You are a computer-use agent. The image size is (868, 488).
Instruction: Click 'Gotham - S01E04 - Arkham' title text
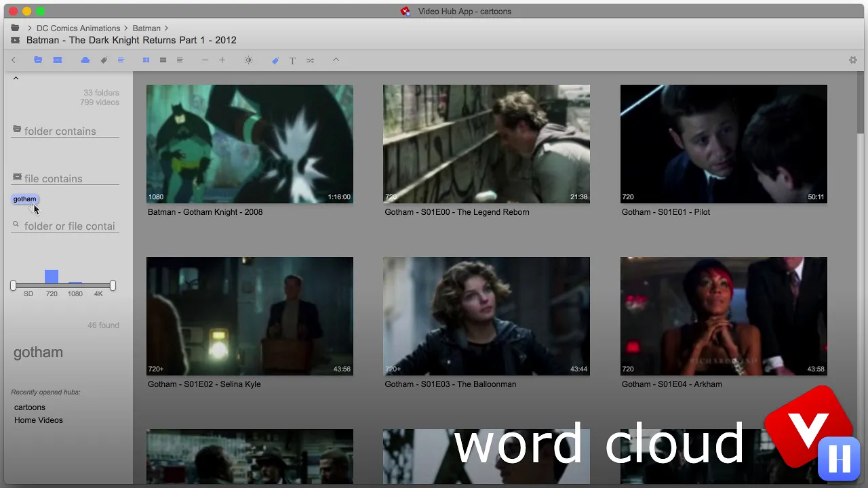point(672,384)
